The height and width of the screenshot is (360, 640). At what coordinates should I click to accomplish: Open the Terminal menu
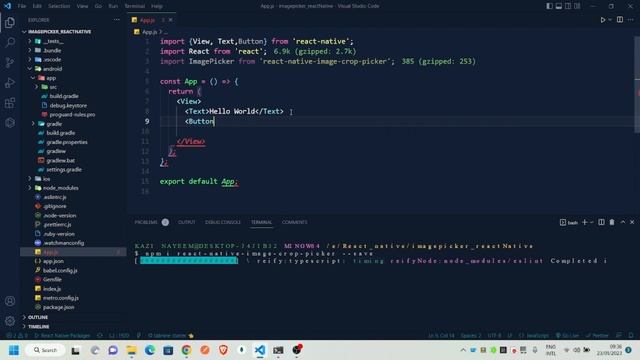click(135, 6)
